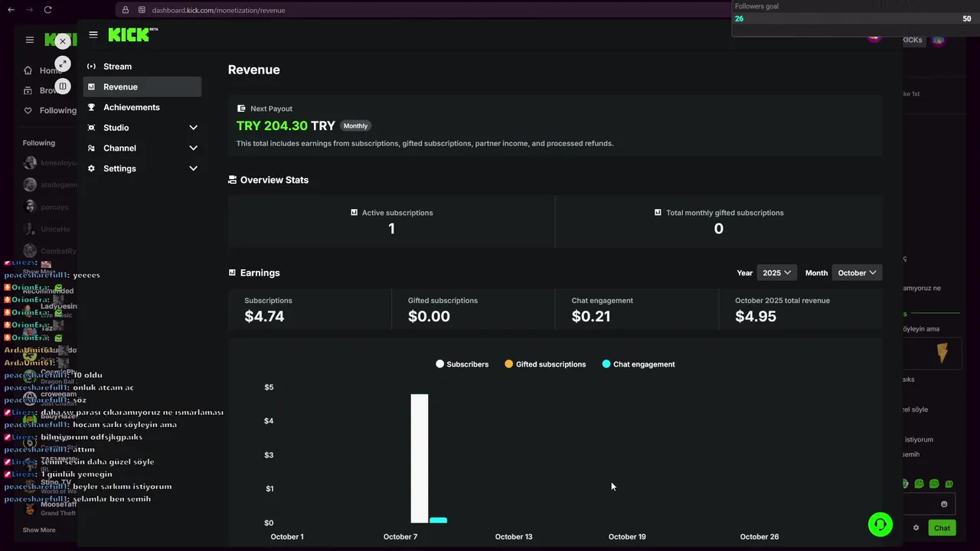The width and height of the screenshot is (980, 551).
Task: Select the $0.21 Chat engagement value
Action: pos(591,316)
